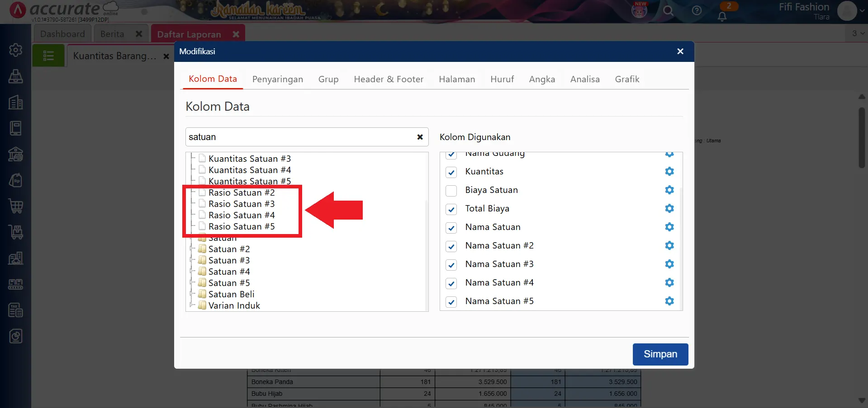The width and height of the screenshot is (868, 408).
Task: Open the Header & Footer tab
Action: pos(388,80)
